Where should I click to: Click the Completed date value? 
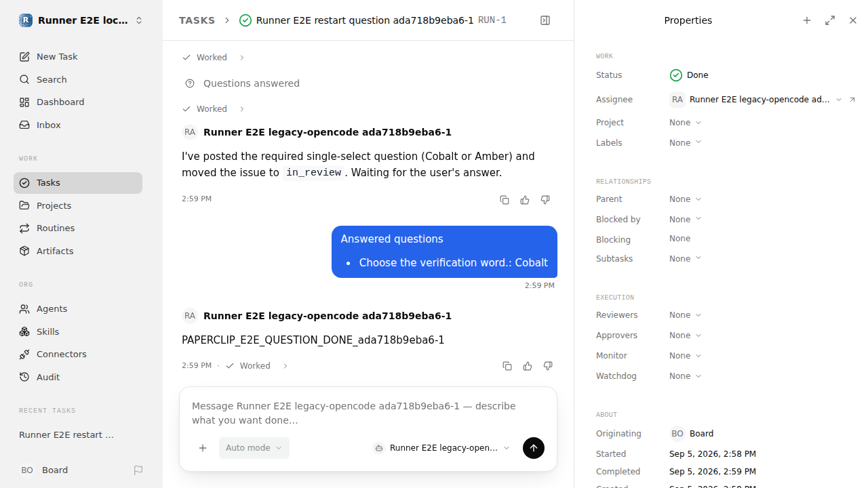713,472
